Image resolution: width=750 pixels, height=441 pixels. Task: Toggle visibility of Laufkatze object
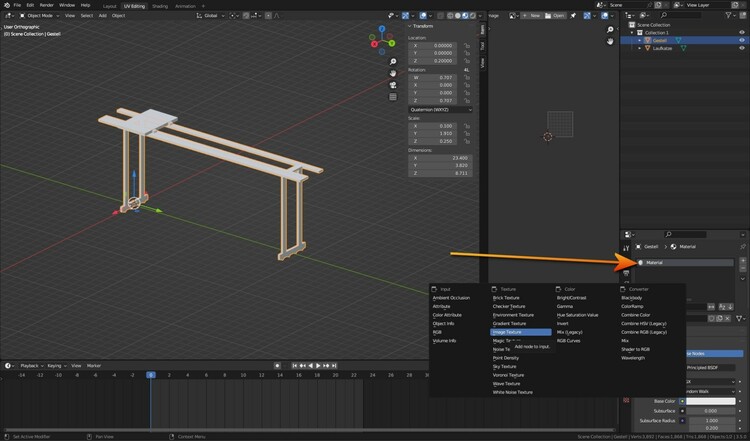pyautogui.click(x=741, y=48)
